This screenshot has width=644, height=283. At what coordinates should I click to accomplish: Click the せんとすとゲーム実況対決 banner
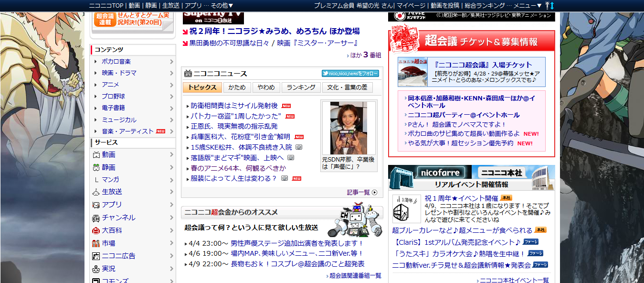pyautogui.click(x=133, y=22)
